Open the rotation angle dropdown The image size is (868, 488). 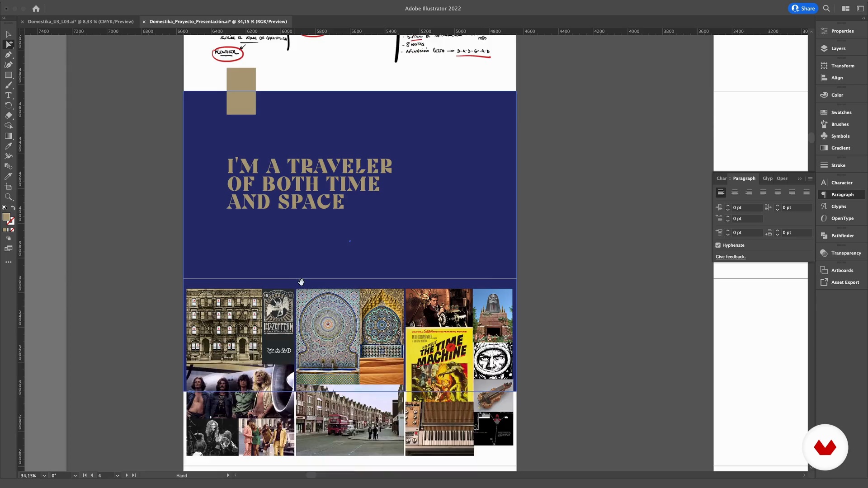click(75, 476)
